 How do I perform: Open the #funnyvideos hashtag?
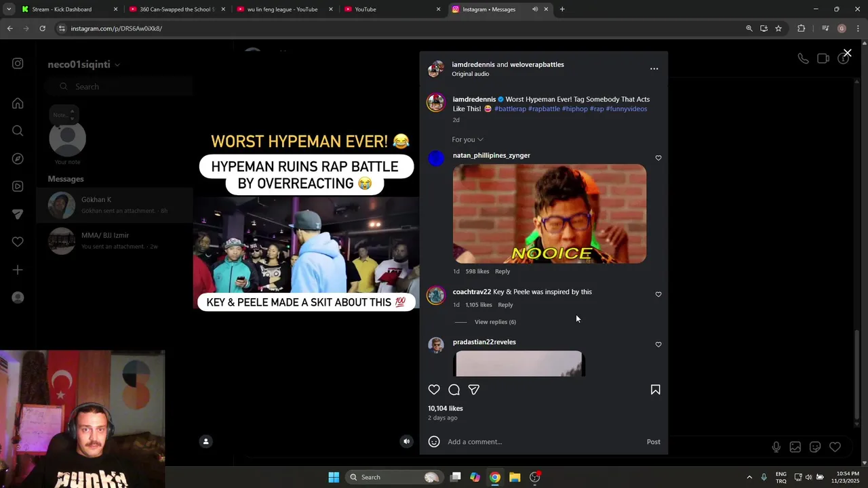627,109
